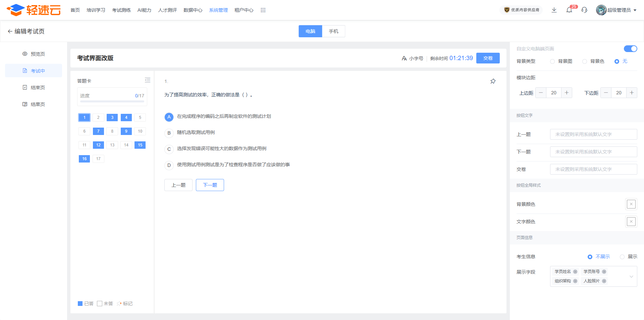Collapse the answer card panel icon
The width and height of the screenshot is (644, 320).
coord(147,80)
